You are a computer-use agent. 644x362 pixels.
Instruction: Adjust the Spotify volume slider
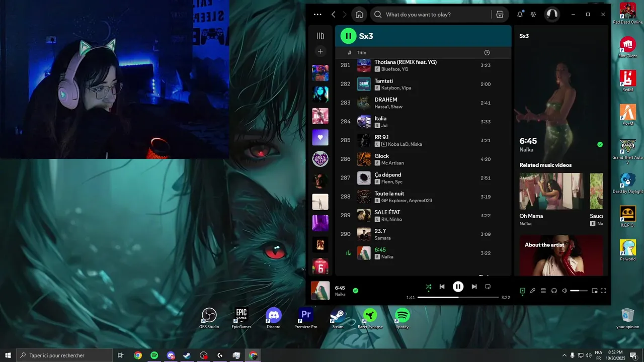pyautogui.click(x=579, y=291)
